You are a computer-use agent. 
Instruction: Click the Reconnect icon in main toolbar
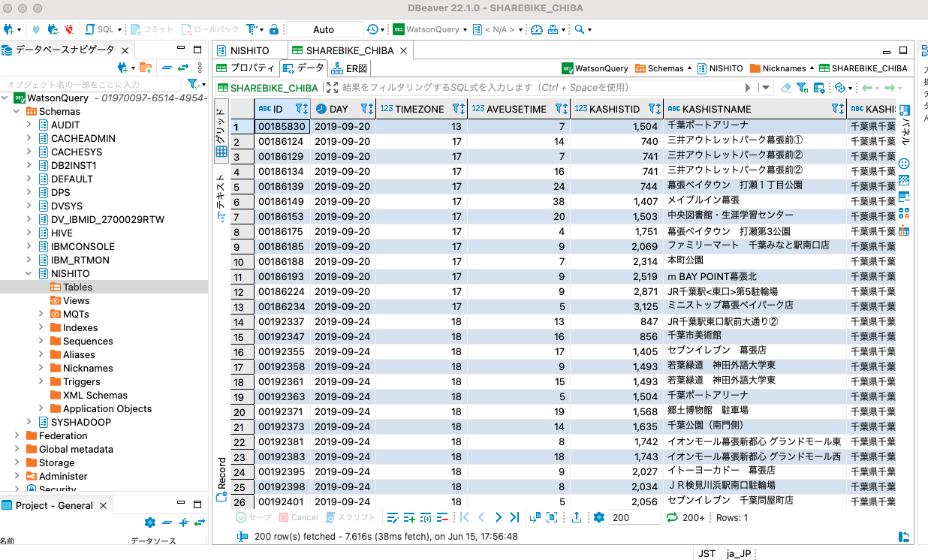[53, 29]
